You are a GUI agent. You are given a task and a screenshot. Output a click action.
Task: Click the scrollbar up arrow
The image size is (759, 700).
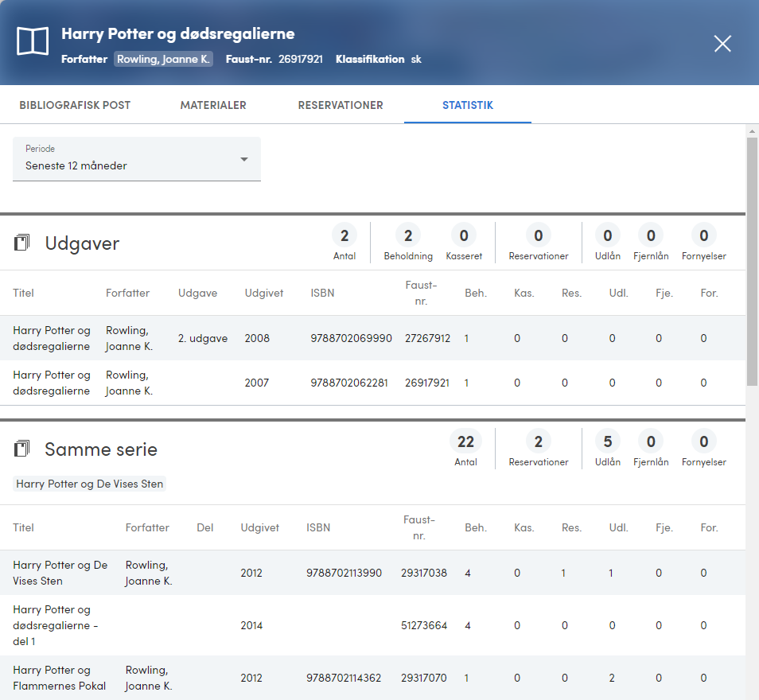(752, 130)
